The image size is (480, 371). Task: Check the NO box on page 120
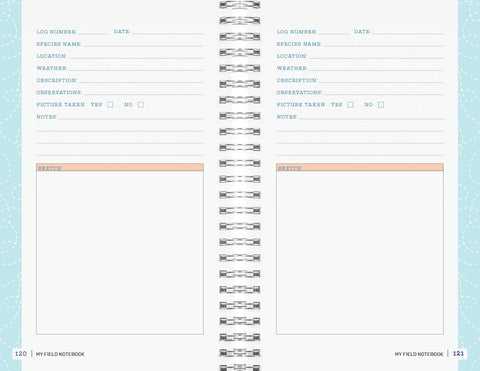[x=141, y=105]
